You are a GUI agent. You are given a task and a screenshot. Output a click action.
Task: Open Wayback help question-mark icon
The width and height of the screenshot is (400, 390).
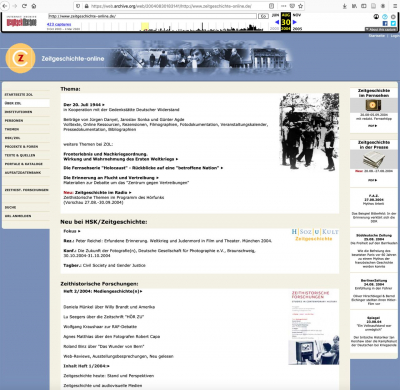pos(385,17)
